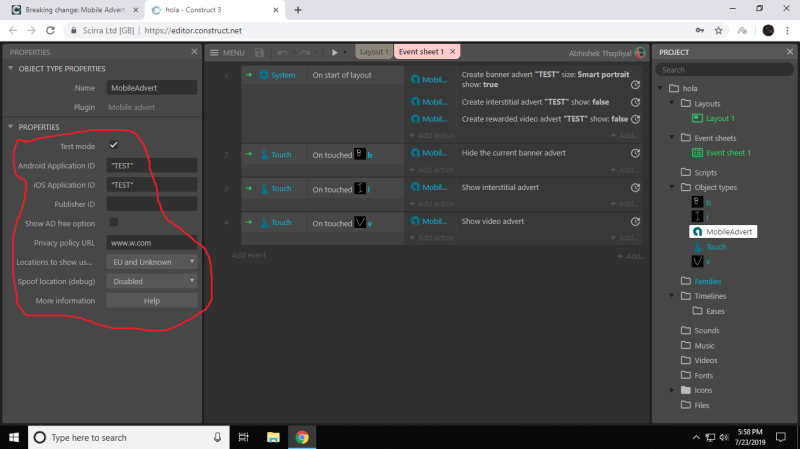Close the Project panel
Viewport: 800px width, 449px height.
tap(790, 52)
